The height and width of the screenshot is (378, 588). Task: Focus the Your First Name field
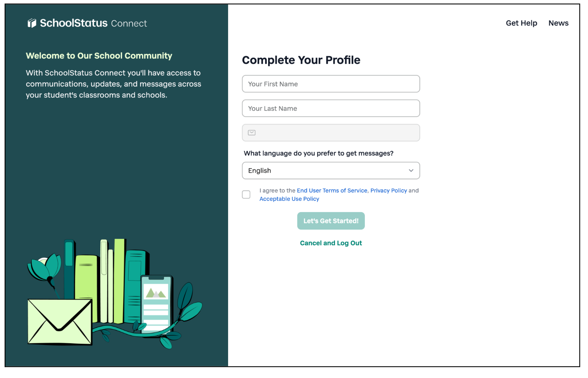click(x=331, y=84)
